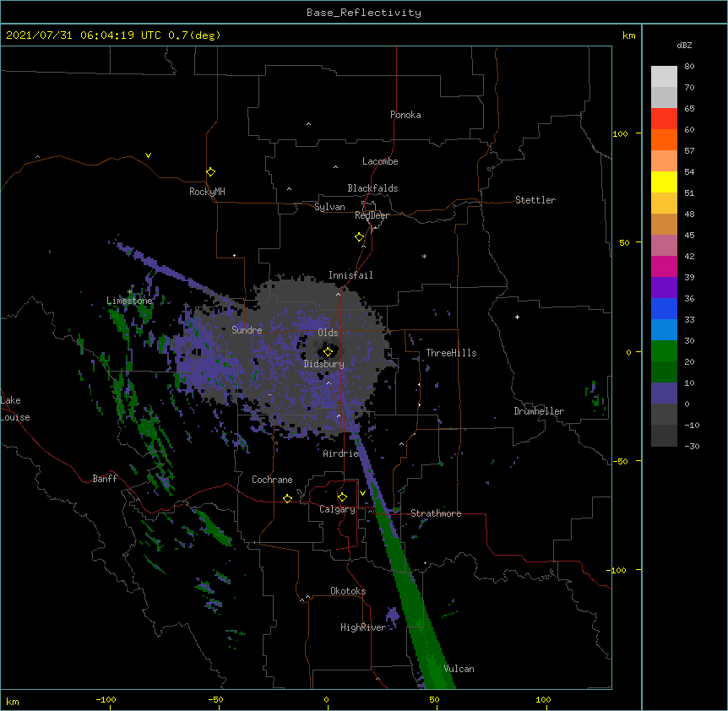Select the blue 33-36 dBZ legend swatch
The height and width of the screenshot is (711, 728).
(x=664, y=308)
